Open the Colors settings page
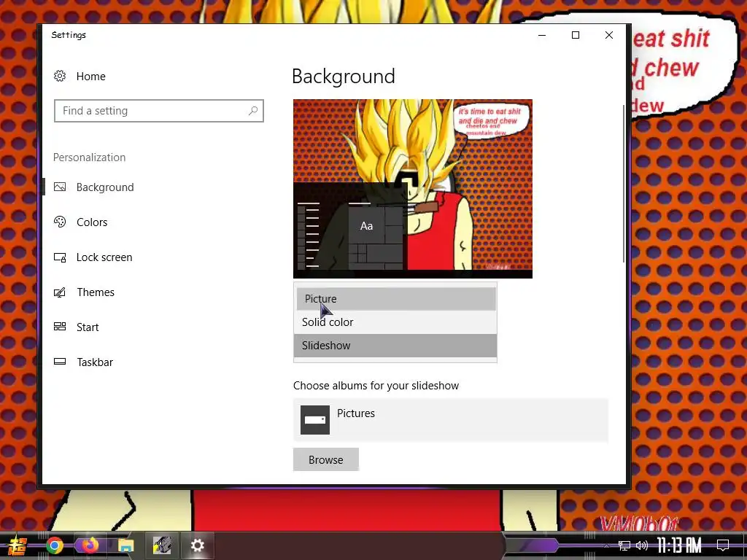Viewport: 747px width, 560px height. 92,222
